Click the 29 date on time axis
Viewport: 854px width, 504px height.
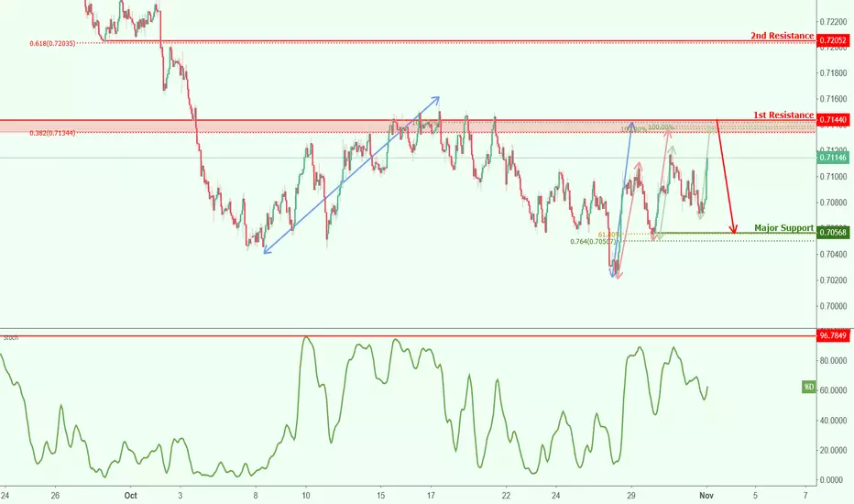pyautogui.click(x=630, y=495)
